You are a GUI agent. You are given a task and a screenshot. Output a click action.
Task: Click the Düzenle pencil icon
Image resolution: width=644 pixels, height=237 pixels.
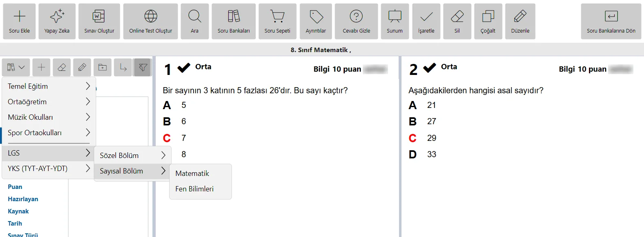pos(520,17)
